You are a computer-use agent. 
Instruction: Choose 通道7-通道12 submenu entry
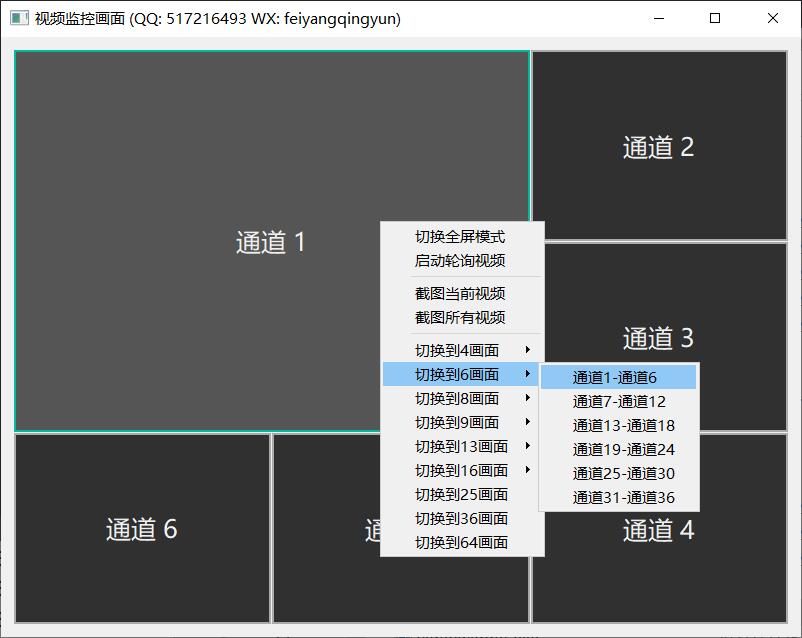(619, 401)
